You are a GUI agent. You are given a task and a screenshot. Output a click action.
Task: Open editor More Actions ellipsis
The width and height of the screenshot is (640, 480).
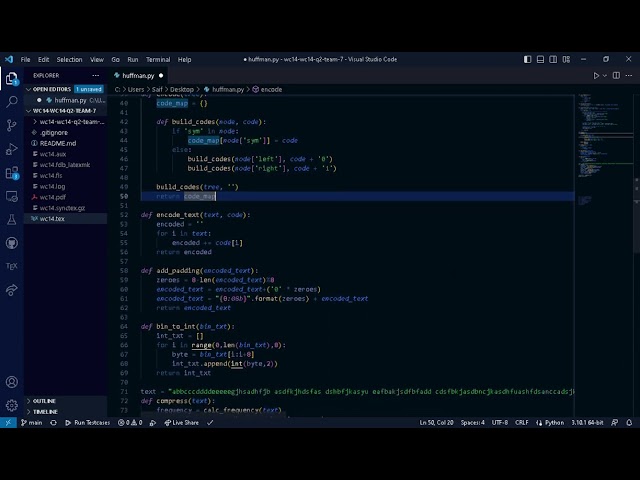pyautogui.click(x=629, y=76)
